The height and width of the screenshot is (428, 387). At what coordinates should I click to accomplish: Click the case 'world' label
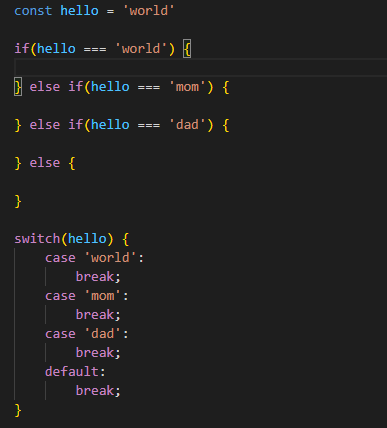pos(94,258)
